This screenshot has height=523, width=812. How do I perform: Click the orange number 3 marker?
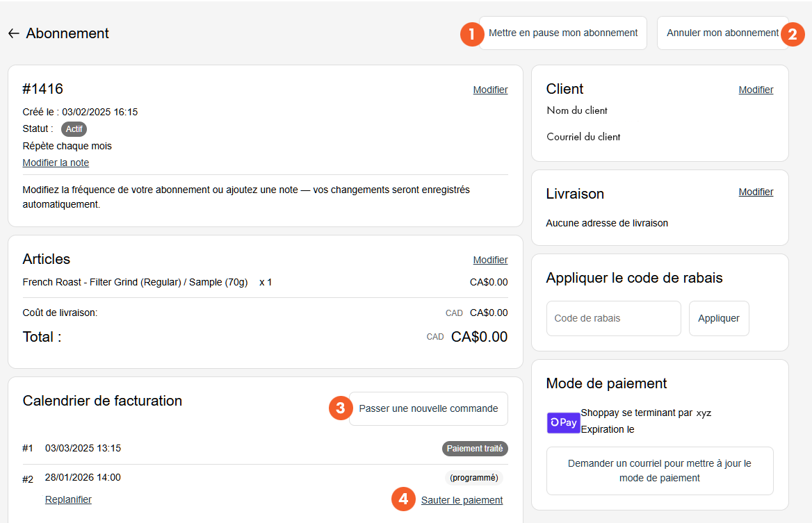point(340,408)
